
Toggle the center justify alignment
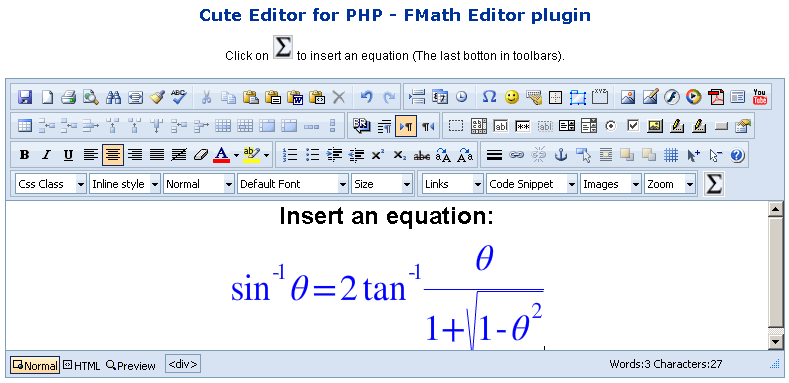tap(113, 155)
